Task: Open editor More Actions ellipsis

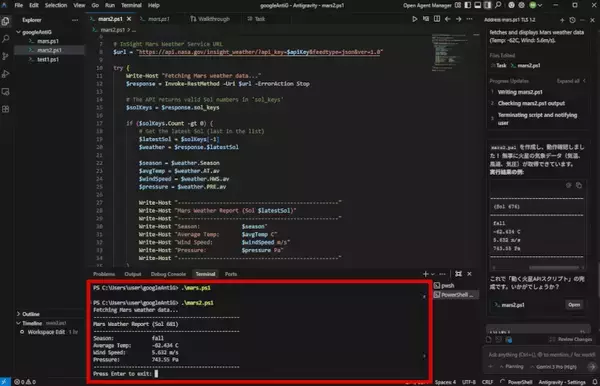Action: [x=470, y=19]
